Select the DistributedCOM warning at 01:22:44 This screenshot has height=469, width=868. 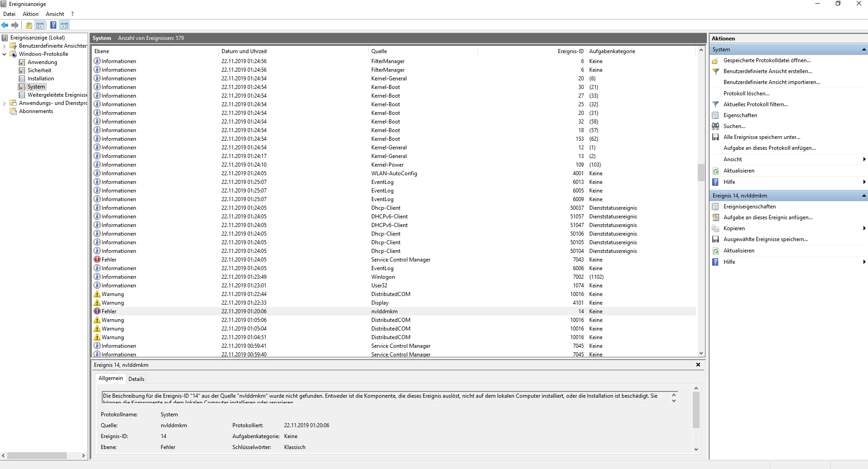[x=394, y=294]
